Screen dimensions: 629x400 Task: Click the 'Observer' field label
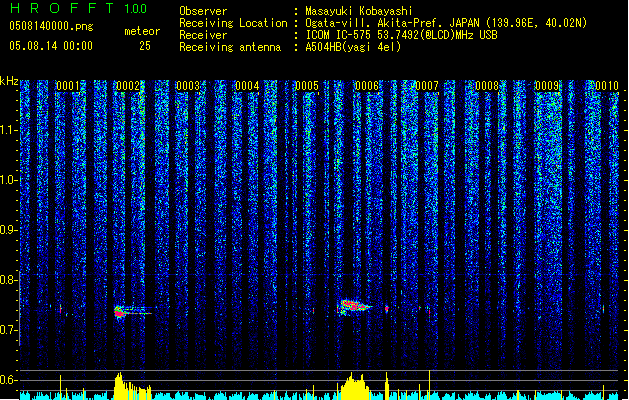(203, 11)
